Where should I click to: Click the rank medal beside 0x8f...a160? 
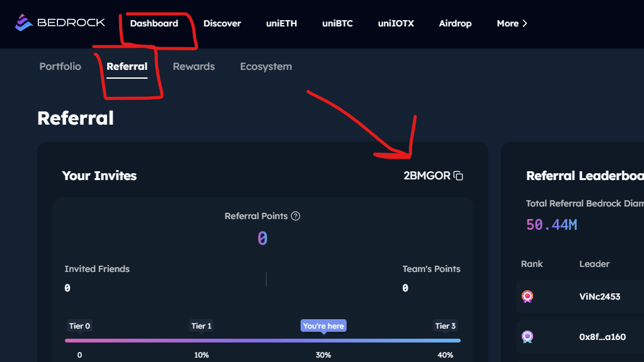pos(527,337)
